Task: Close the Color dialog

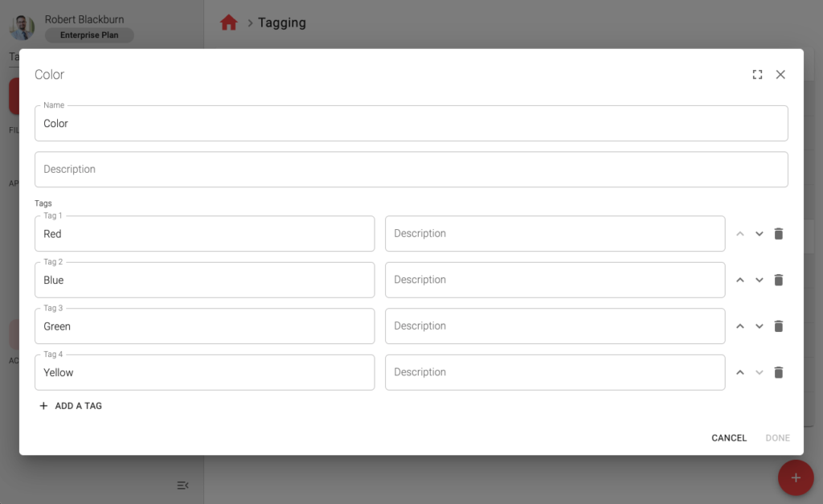Action: click(780, 75)
